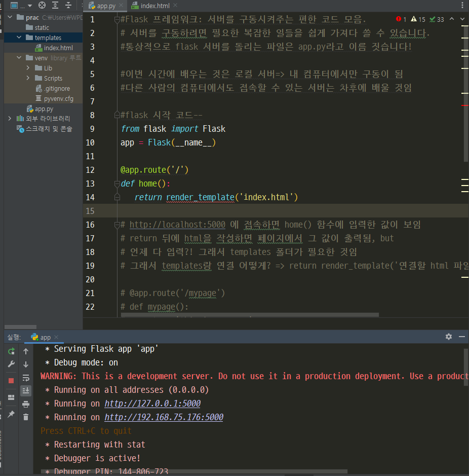The image size is (469, 476).
Task: Expand the Scripts folder
Action: pyautogui.click(x=28, y=78)
